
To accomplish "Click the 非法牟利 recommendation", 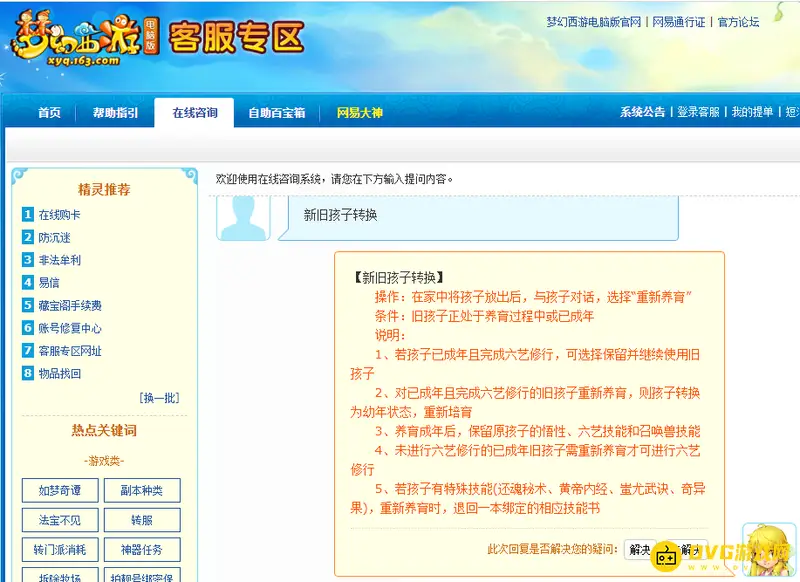I will tap(59, 260).
